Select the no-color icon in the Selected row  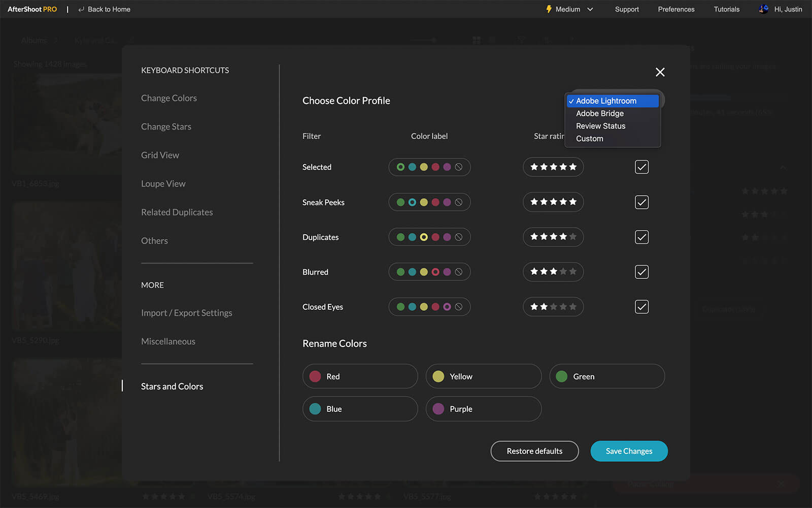(459, 167)
